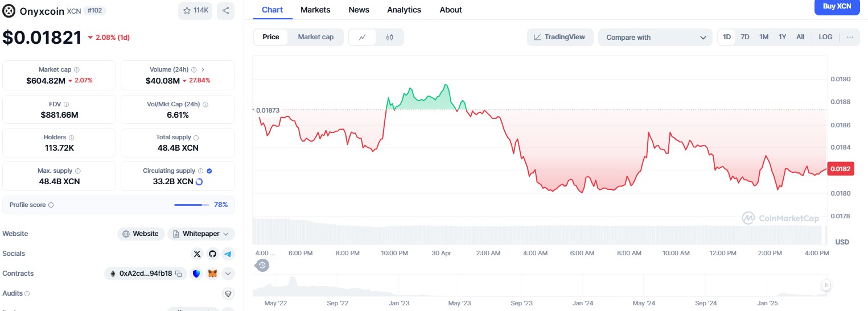Open the TradingView chart button
868x311 pixels.
[560, 38]
